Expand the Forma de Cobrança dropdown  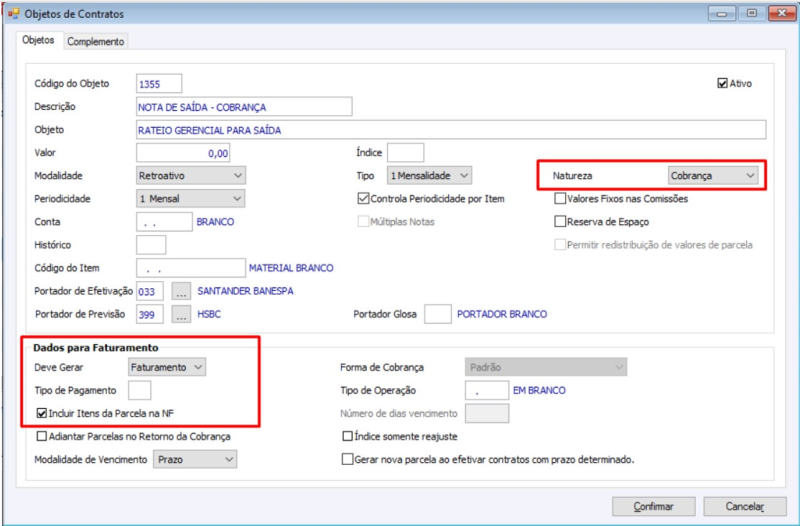[546, 367]
